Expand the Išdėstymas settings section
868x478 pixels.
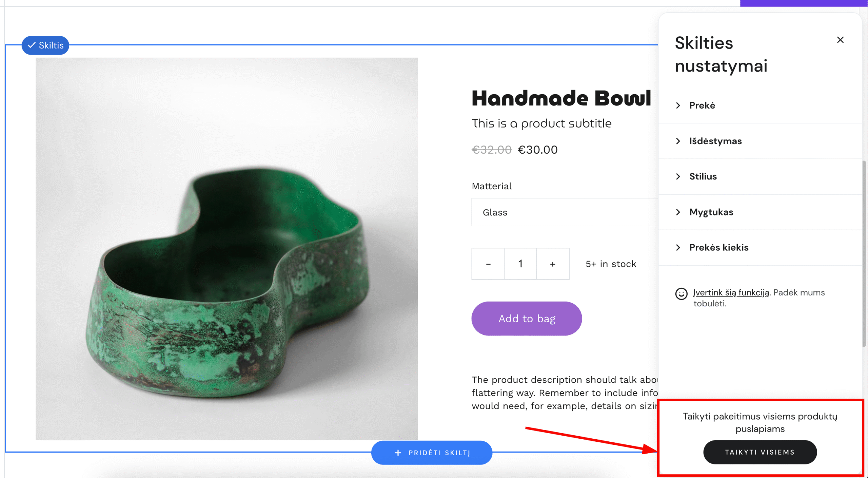tap(715, 141)
